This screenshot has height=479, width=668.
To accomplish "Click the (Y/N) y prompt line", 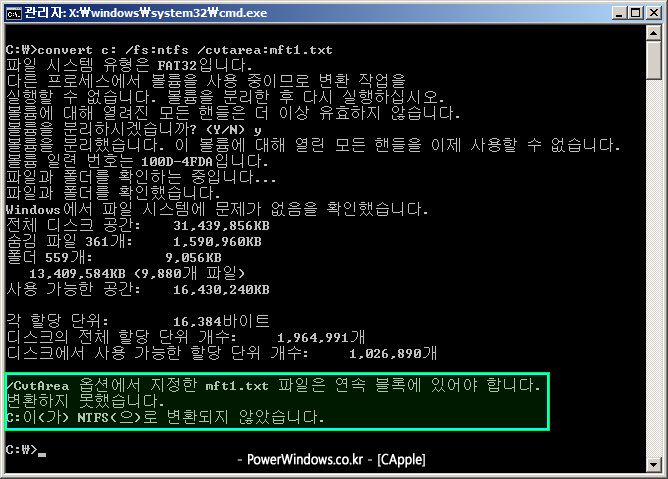I will point(134,129).
